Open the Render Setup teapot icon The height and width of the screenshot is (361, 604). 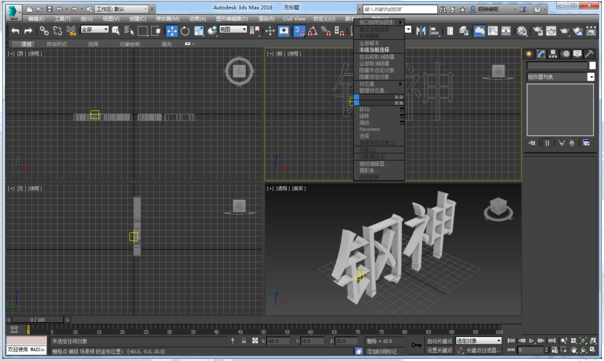coord(538,31)
